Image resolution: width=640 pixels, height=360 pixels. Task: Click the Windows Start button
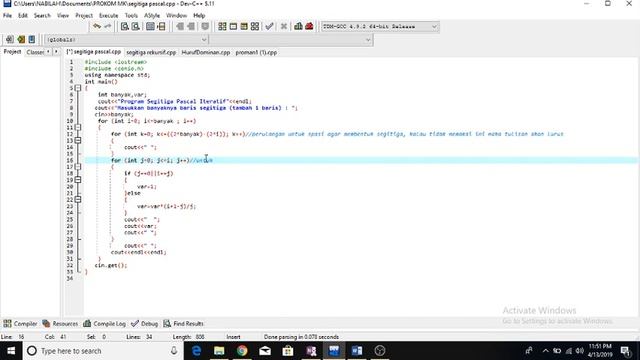(x=11, y=351)
